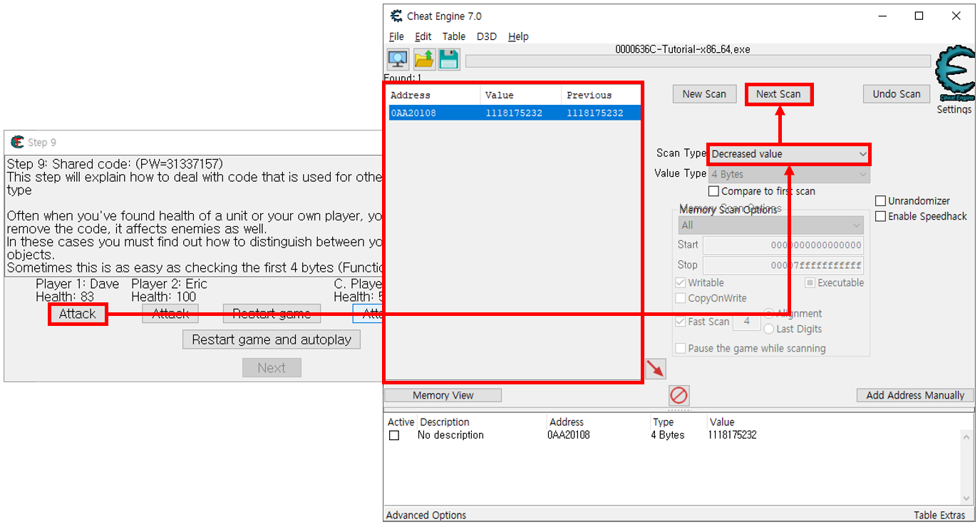Click the Restart game button

pos(272,314)
